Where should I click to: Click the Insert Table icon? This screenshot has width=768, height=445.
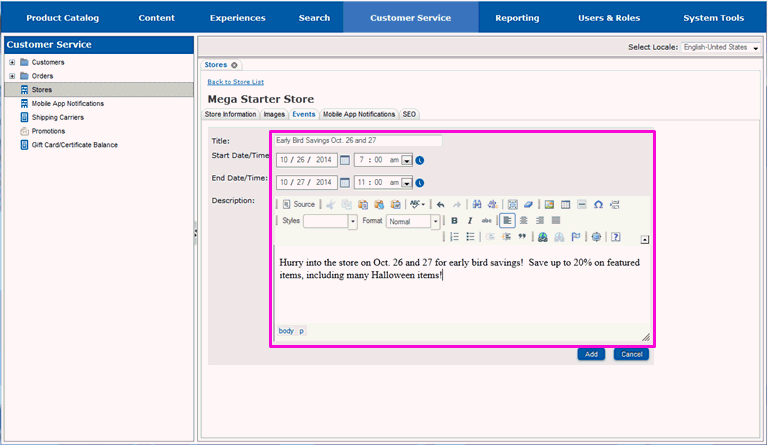565,205
